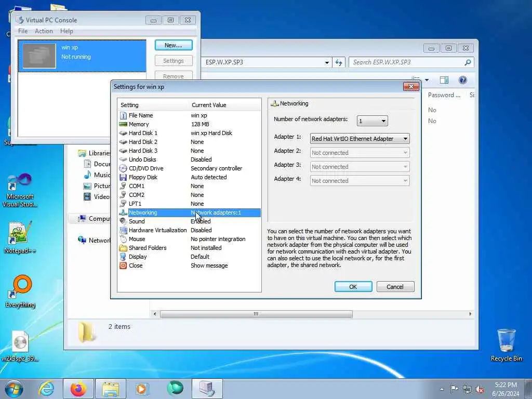Viewport: 532px width, 399px height.
Task: Open Adapter 3 dropdown list
Action: pyautogui.click(x=360, y=167)
